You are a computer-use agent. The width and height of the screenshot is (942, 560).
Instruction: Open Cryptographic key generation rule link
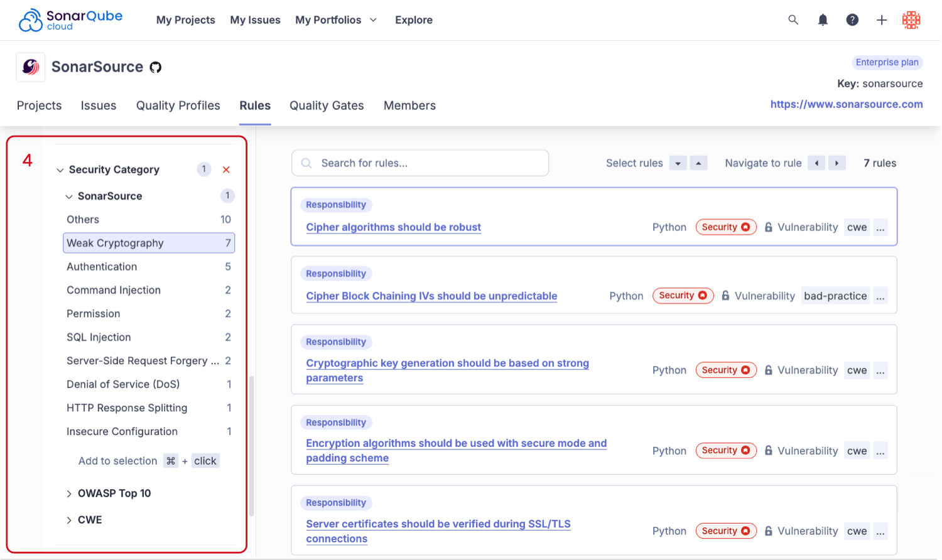tap(447, 370)
